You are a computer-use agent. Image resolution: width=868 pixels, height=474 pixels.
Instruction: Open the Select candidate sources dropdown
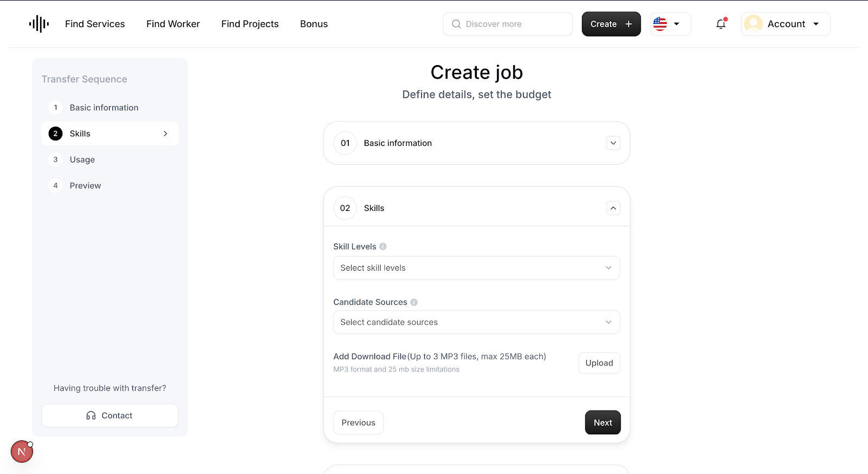[476, 322]
